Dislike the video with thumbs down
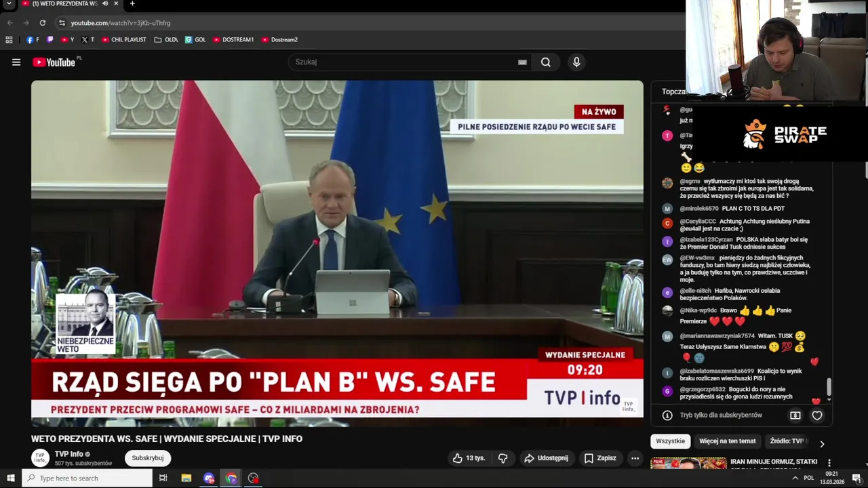 click(502, 458)
